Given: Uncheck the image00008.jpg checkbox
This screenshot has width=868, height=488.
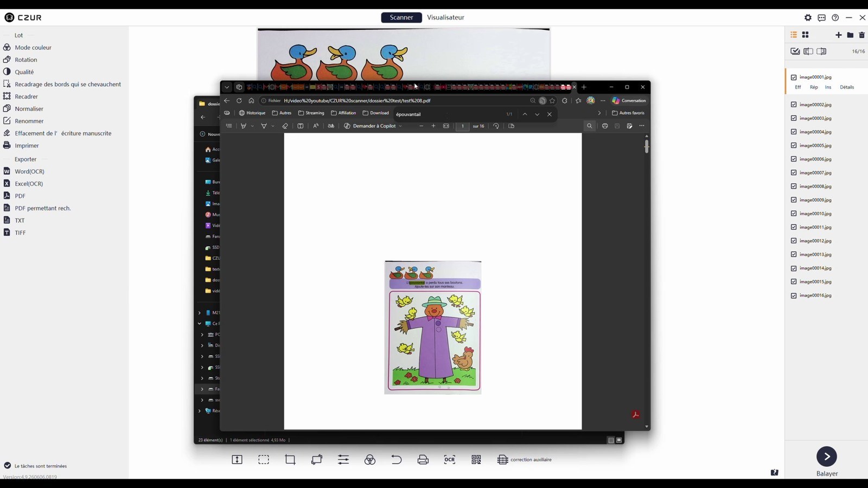Looking at the screenshot, I should (794, 187).
